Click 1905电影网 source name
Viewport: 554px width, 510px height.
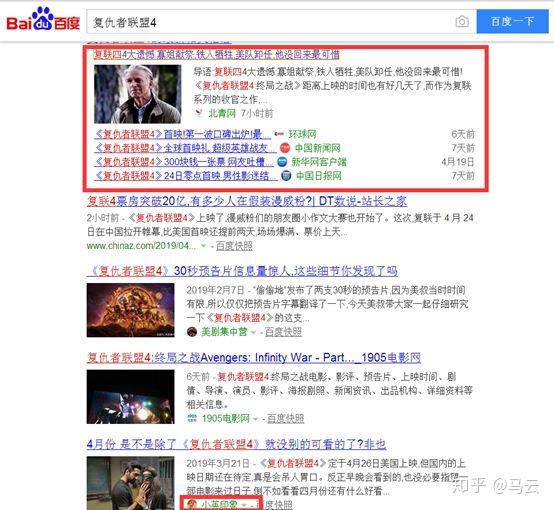click(226, 418)
